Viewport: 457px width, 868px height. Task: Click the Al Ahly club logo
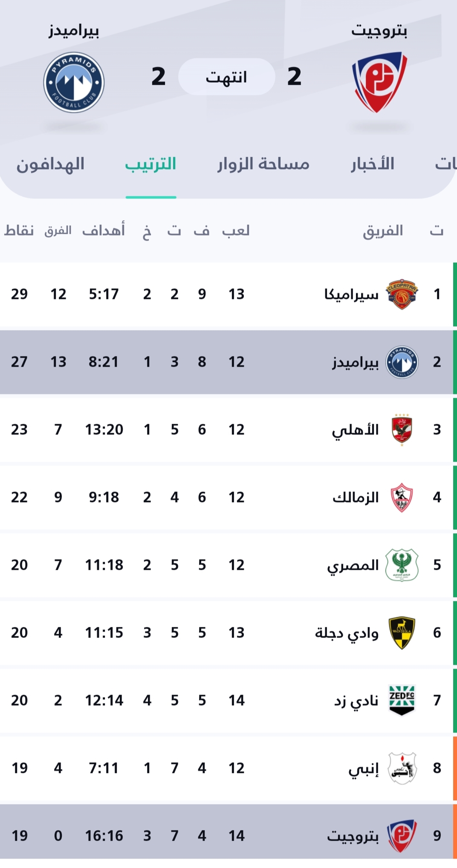pos(402,430)
